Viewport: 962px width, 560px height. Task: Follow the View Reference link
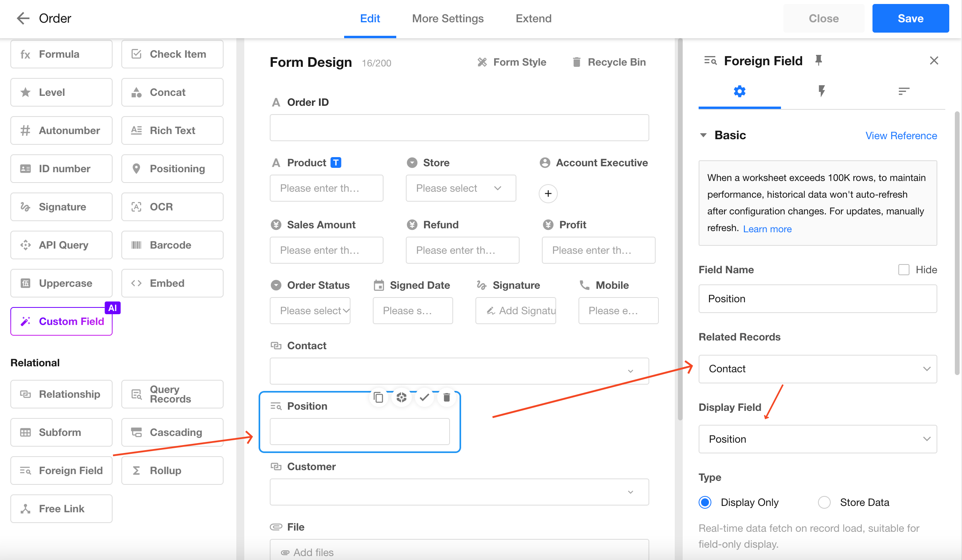pos(901,136)
